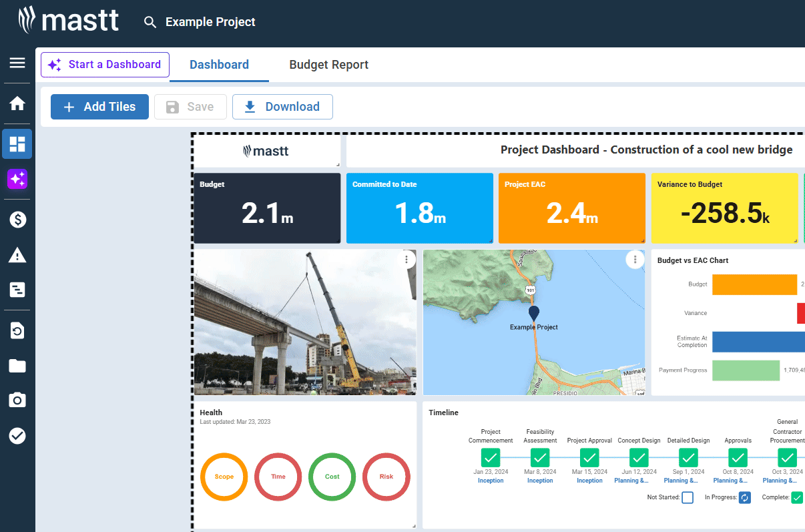Viewport: 805px width, 532px height.
Task: Open the three-dot menu on bridge photo
Action: click(406, 260)
